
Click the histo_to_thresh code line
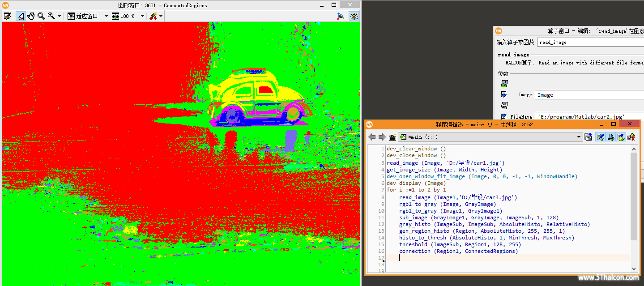coord(486,238)
